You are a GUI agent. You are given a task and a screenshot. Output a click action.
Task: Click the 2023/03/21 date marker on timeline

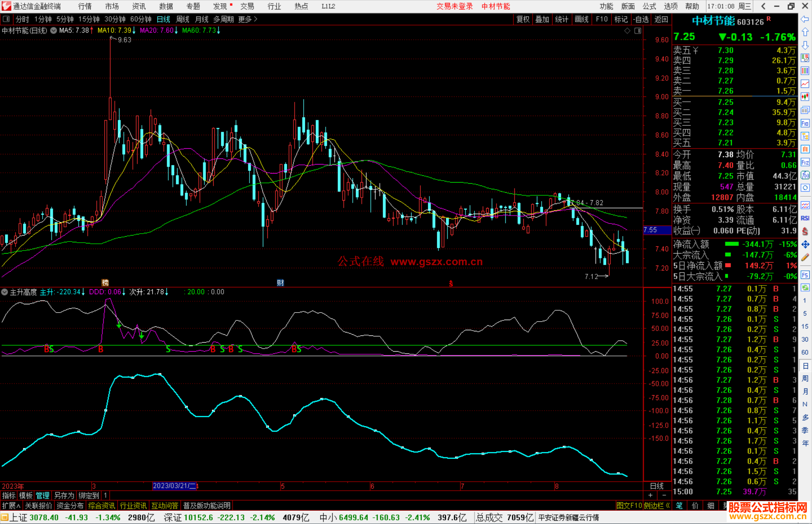click(174, 486)
